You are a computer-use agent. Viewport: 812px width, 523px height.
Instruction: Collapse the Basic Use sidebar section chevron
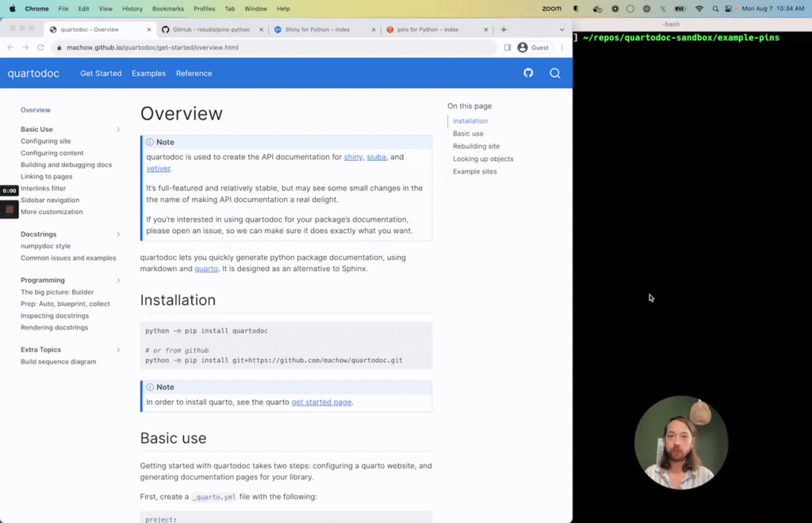click(118, 129)
